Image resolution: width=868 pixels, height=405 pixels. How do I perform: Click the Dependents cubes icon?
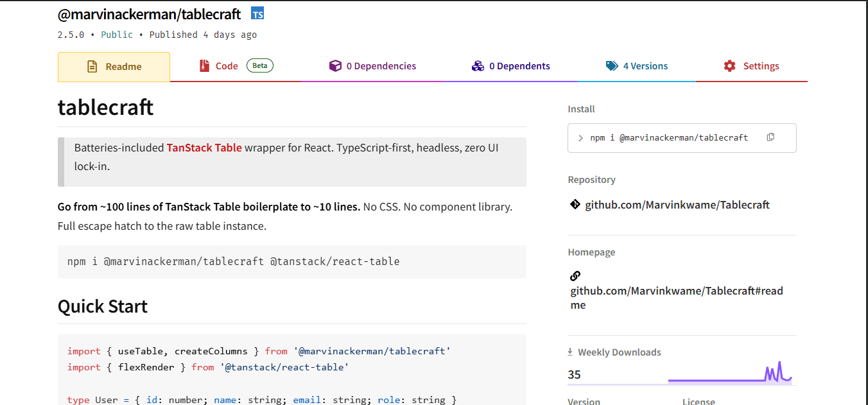pos(478,66)
